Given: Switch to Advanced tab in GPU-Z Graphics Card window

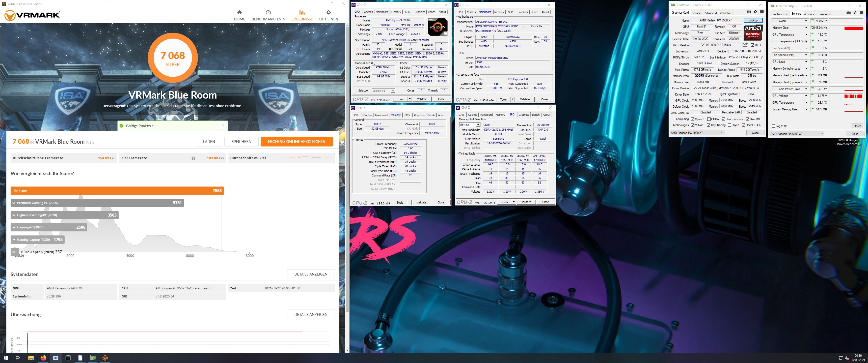Looking at the screenshot, I should 710,13.
